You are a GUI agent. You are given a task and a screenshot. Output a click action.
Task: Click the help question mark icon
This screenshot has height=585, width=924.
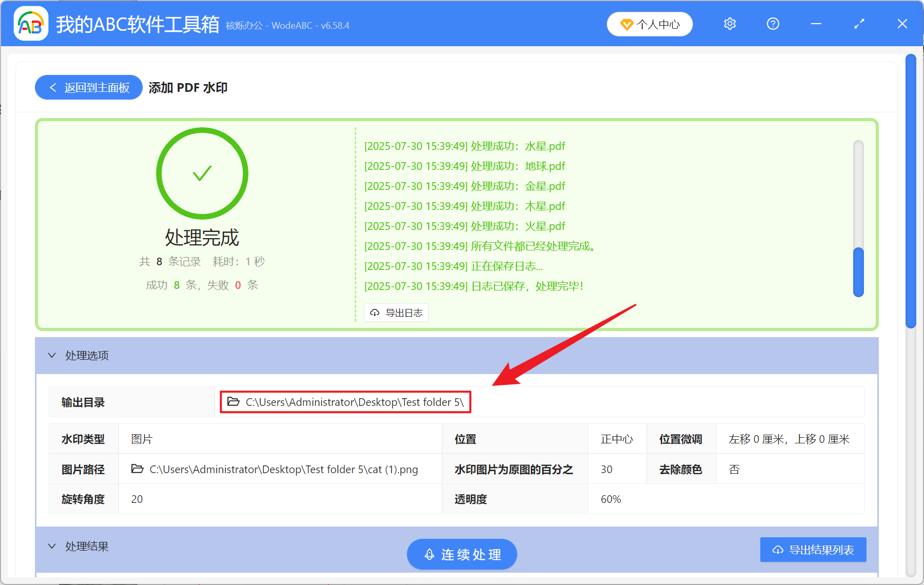click(773, 24)
